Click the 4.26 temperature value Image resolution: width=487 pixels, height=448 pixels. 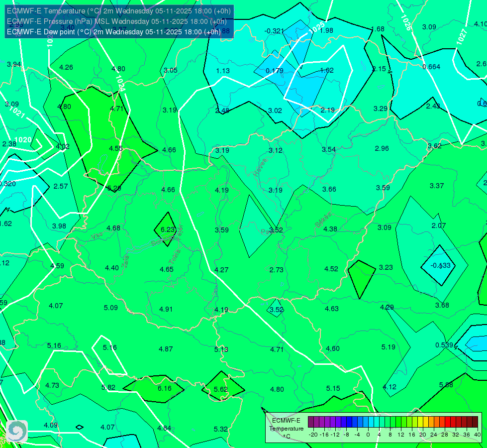66,68
